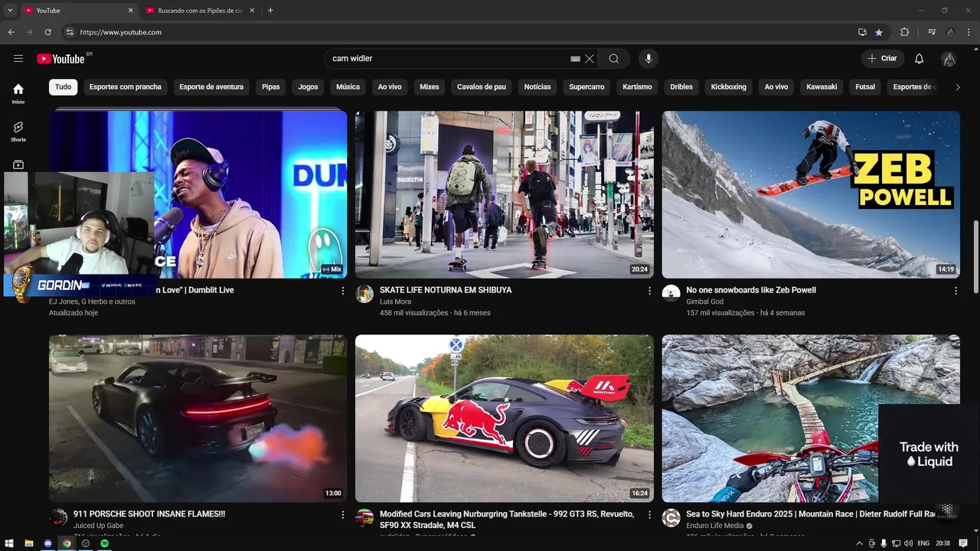Select the Jogos filter chip
980x551 pixels.
point(309,86)
